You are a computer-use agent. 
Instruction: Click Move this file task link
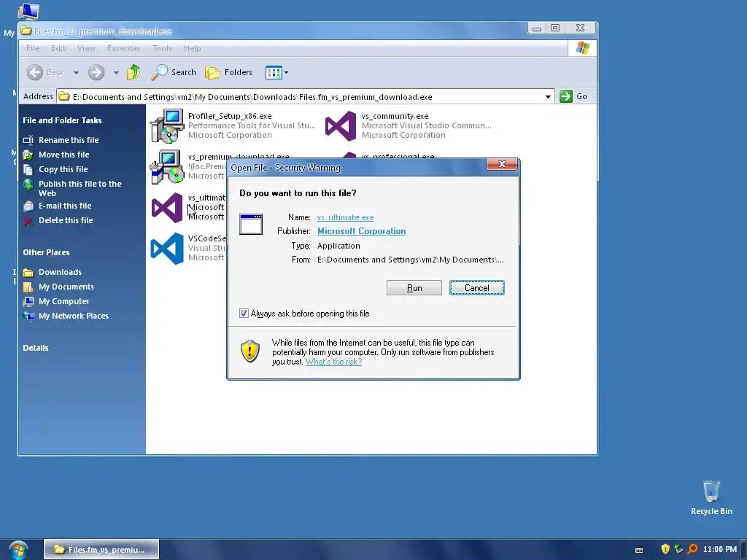64,155
